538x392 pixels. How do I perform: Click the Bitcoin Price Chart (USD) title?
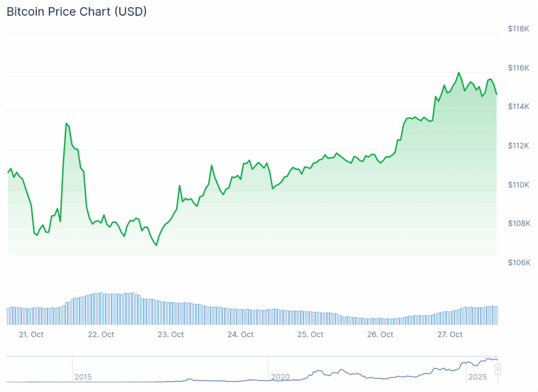tap(77, 12)
